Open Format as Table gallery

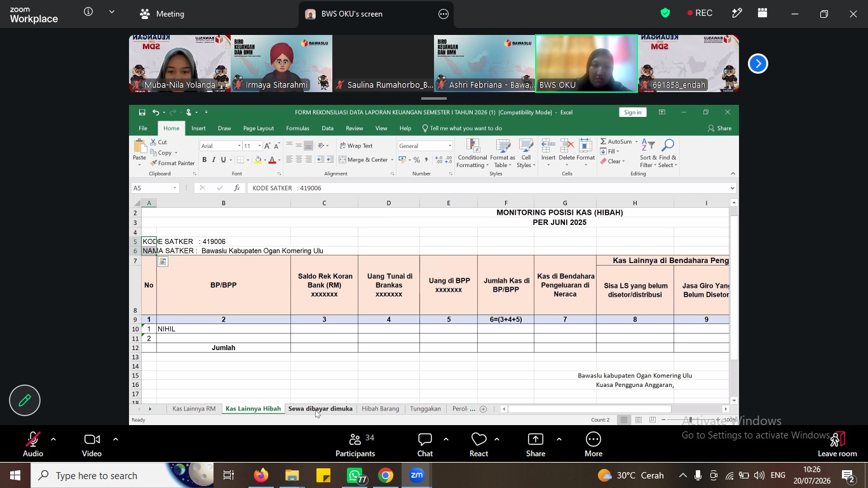click(x=503, y=154)
